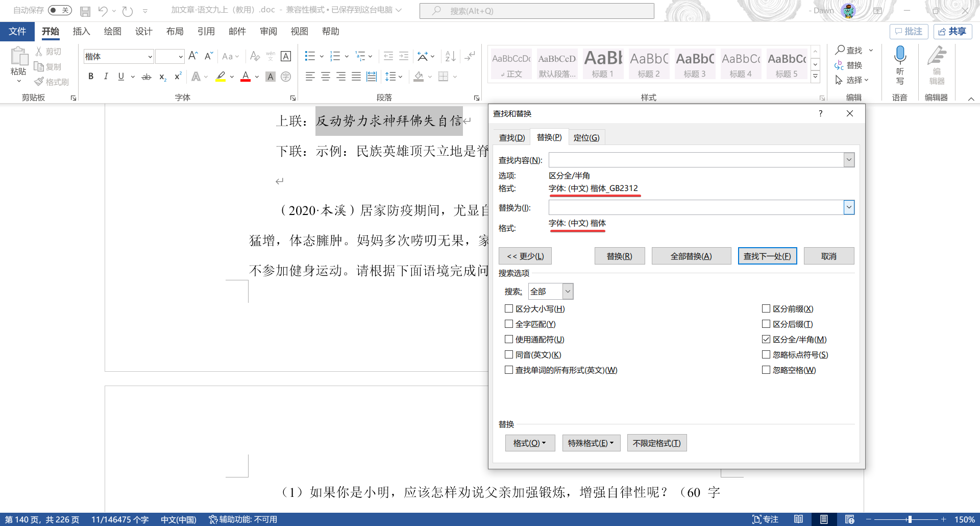Switch to the 定位 tab
The image size is (980, 526).
586,137
